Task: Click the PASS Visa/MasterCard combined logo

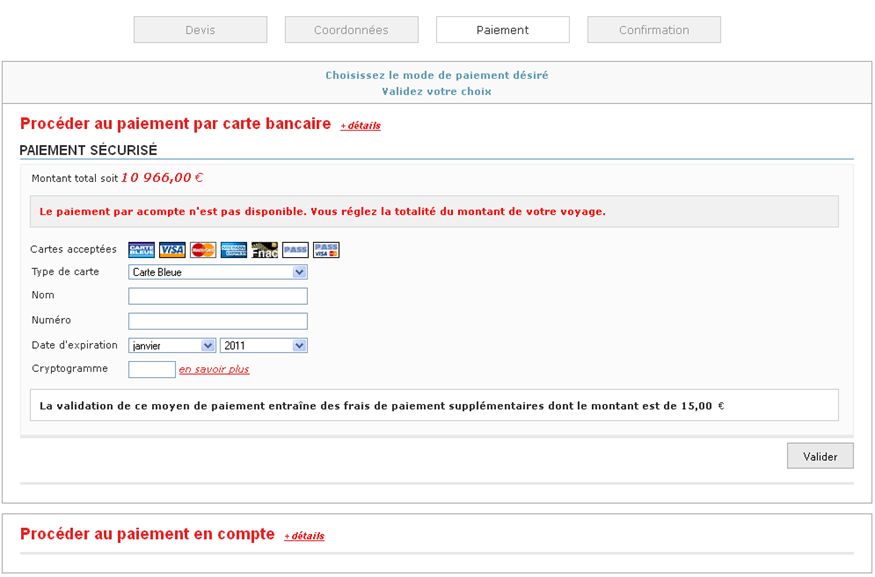Action: click(x=326, y=250)
